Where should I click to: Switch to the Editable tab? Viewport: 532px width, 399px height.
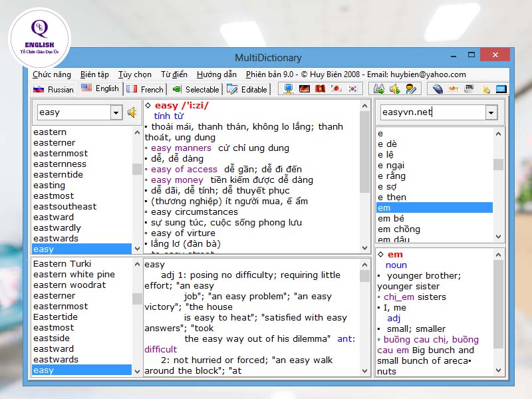(x=247, y=90)
